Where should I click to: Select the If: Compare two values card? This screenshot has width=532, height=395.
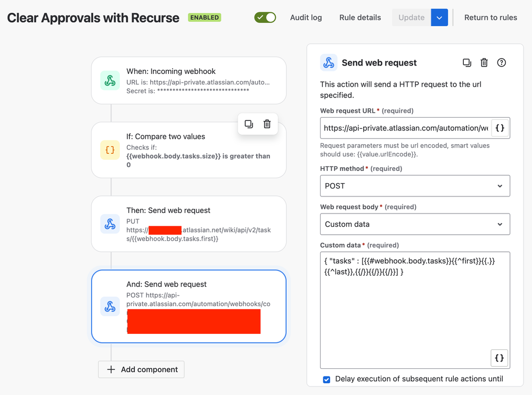(x=189, y=150)
